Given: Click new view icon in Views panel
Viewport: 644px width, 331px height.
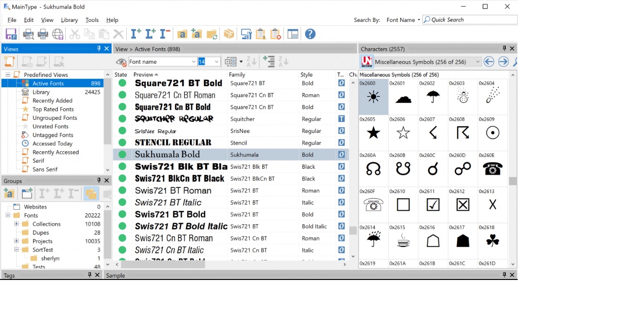Looking at the screenshot, I should point(10,62).
